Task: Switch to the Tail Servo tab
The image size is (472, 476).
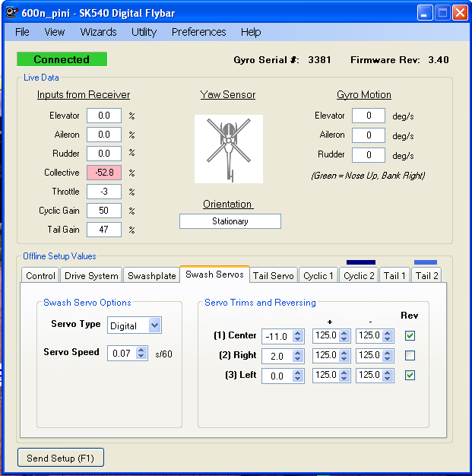Action: point(274,276)
